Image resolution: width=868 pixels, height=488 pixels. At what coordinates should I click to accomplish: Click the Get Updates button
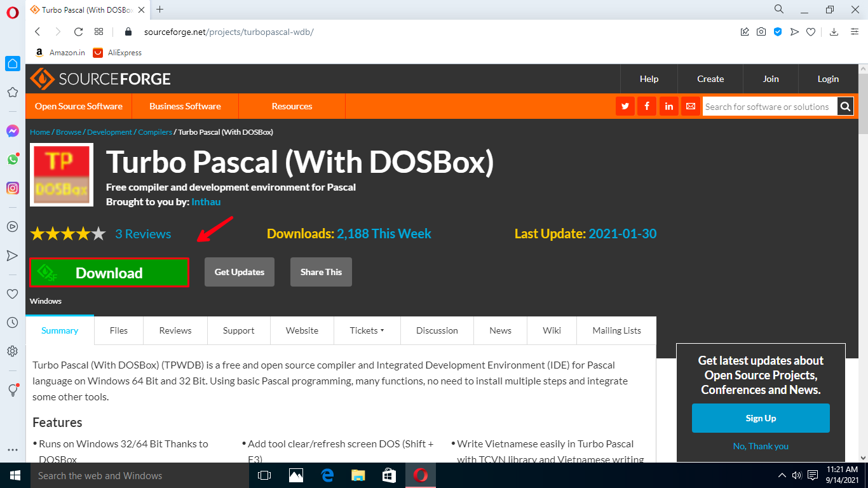coord(240,272)
